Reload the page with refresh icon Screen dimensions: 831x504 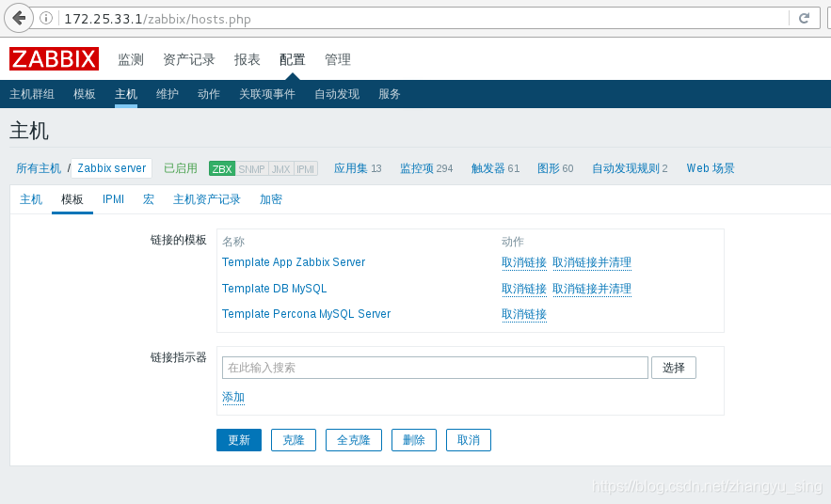point(804,19)
